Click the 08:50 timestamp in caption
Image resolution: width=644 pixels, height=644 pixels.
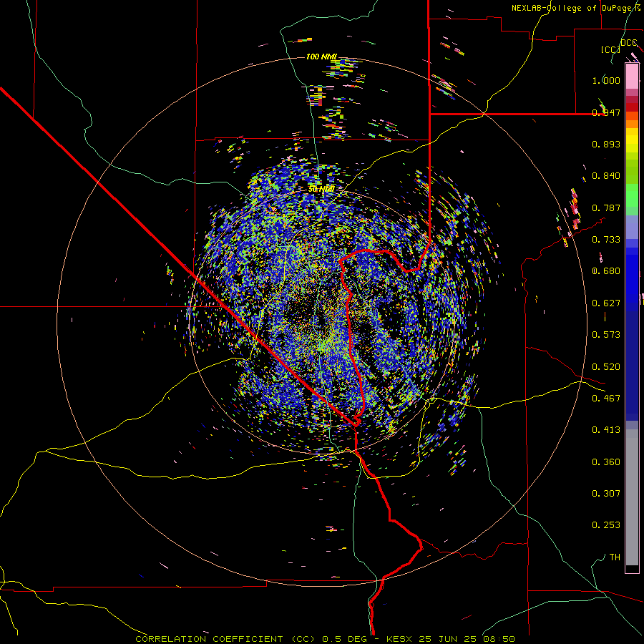497,639
